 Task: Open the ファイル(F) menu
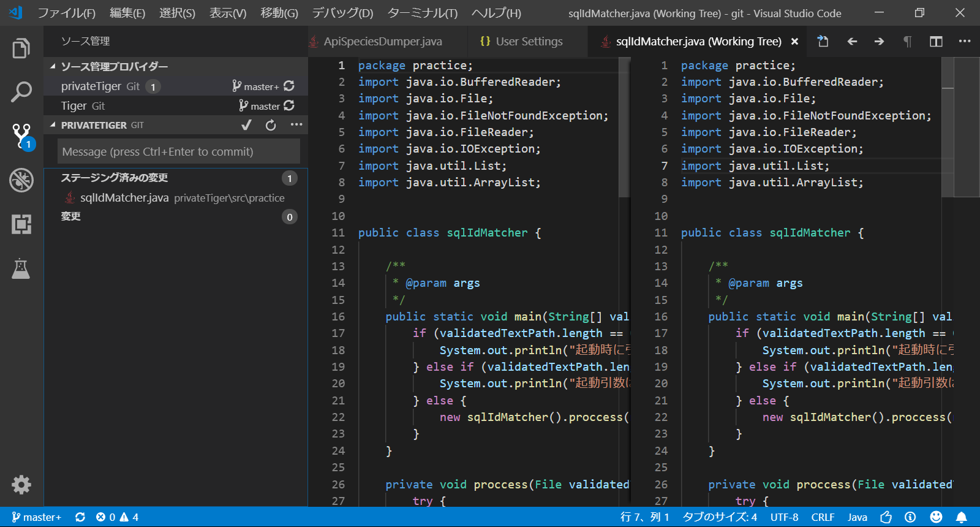[x=66, y=13]
